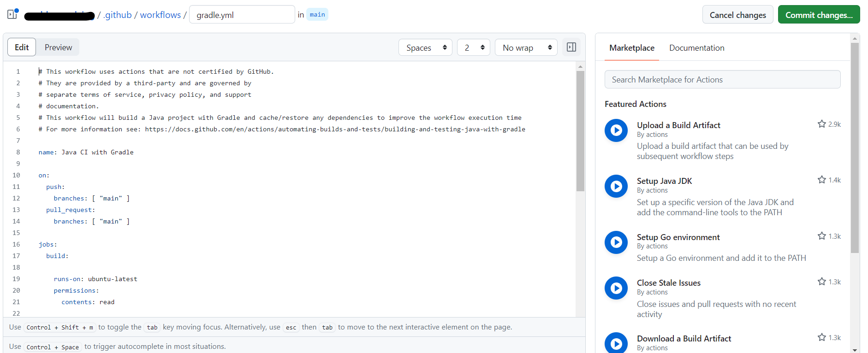This screenshot has width=868, height=353.
Task: Place cursor on 'name: Java CI with Gradle' line
Action: pyautogui.click(x=86, y=152)
